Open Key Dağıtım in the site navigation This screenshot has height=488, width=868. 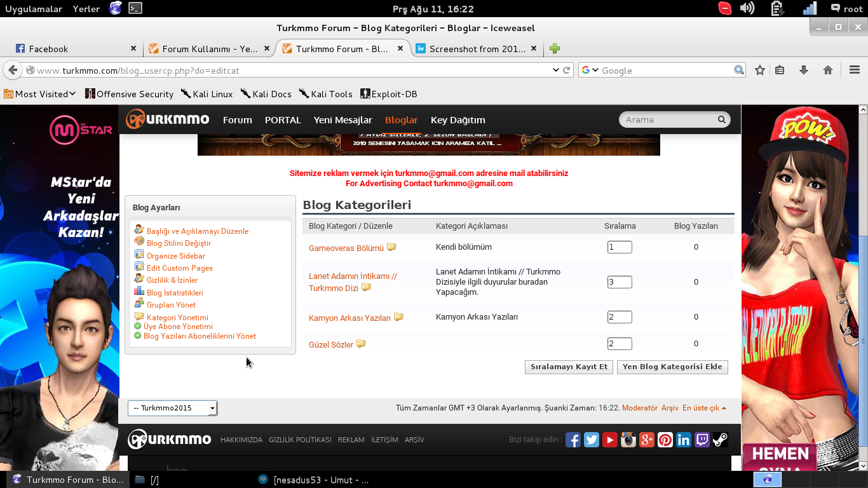(x=458, y=119)
